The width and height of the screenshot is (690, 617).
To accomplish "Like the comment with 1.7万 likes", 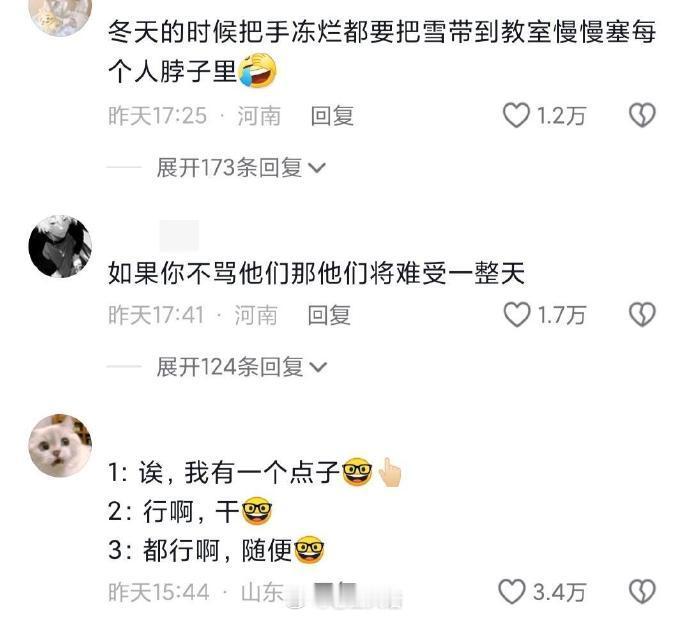I will pyautogui.click(x=517, y=315).
